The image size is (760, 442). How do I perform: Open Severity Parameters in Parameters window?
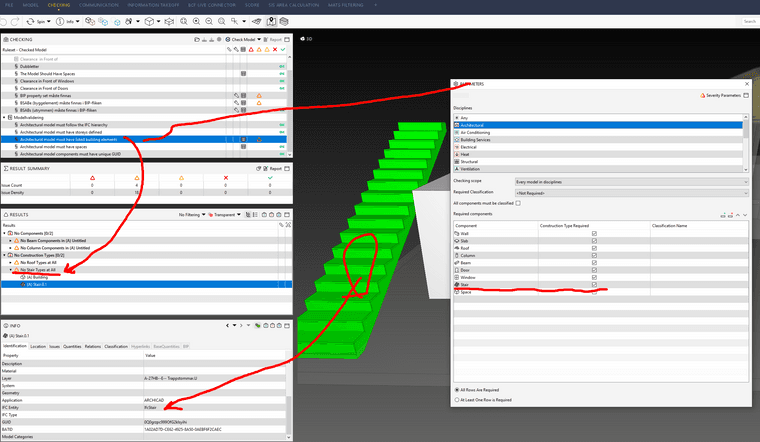(x=720, y=95)
